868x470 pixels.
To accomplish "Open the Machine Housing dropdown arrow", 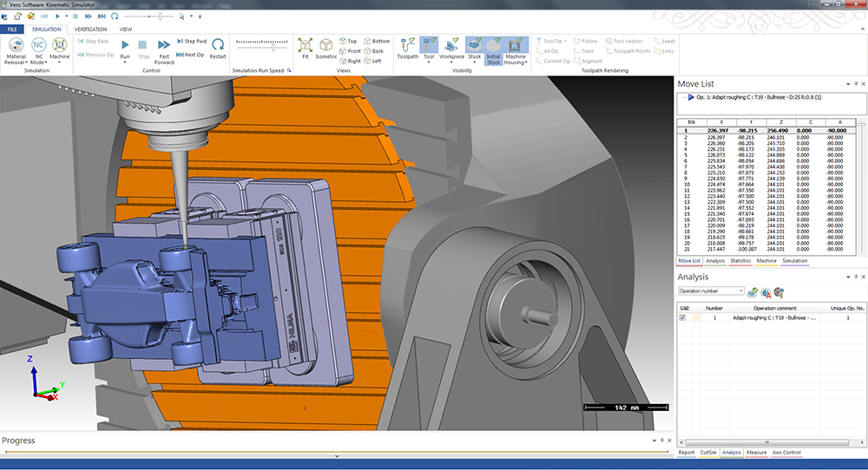I will (526, 63).
